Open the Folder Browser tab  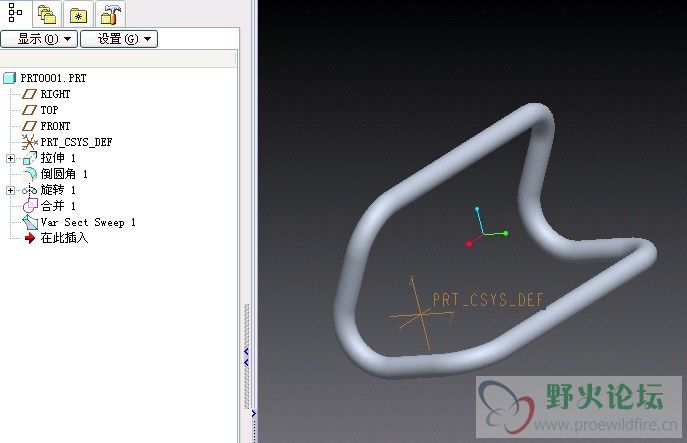(47, 14)
